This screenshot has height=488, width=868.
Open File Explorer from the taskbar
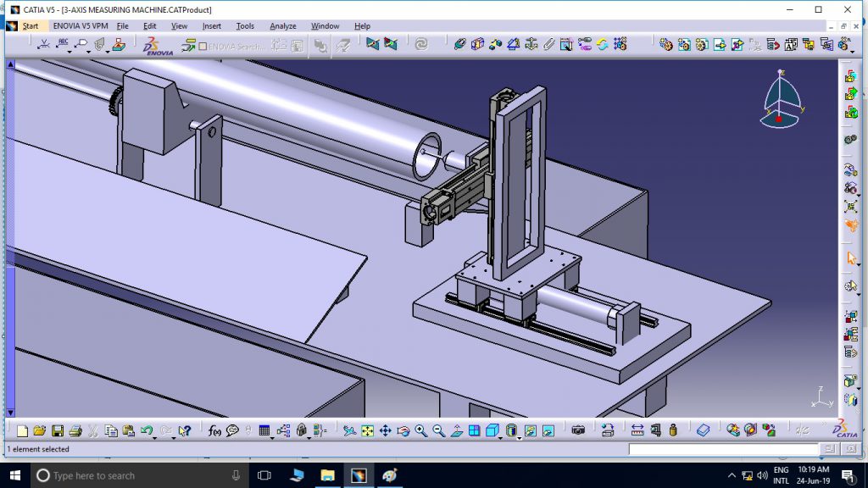click(327, 475)
